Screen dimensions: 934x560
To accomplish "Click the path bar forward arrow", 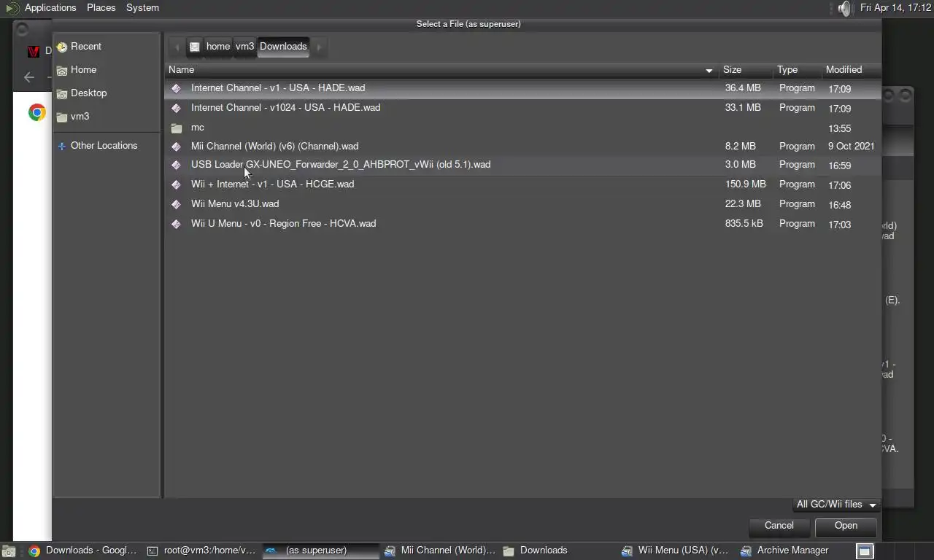I will tap(319, 47).
